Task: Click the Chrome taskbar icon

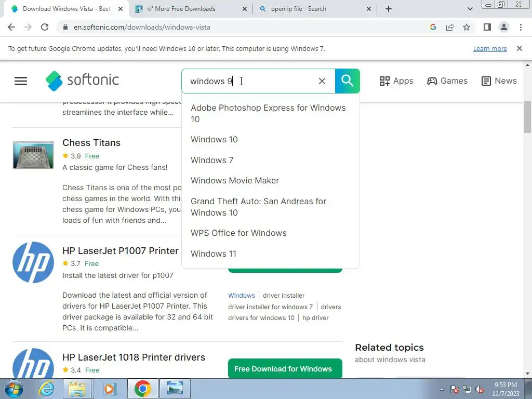Action: click(142, 389)
